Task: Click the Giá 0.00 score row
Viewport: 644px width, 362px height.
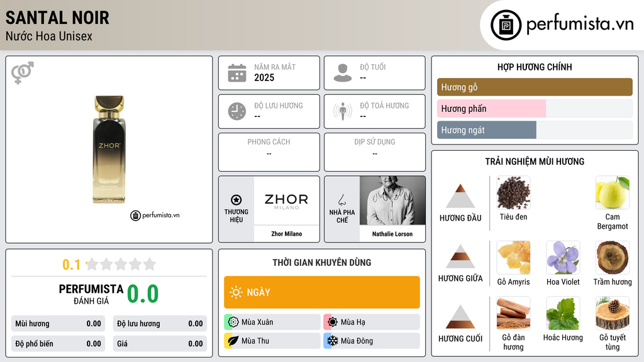Action: click(160, 344)
